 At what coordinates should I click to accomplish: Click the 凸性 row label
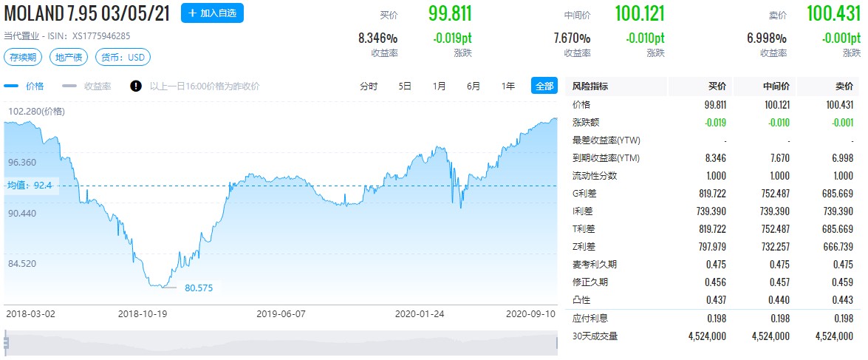click(x=581, y=299)
